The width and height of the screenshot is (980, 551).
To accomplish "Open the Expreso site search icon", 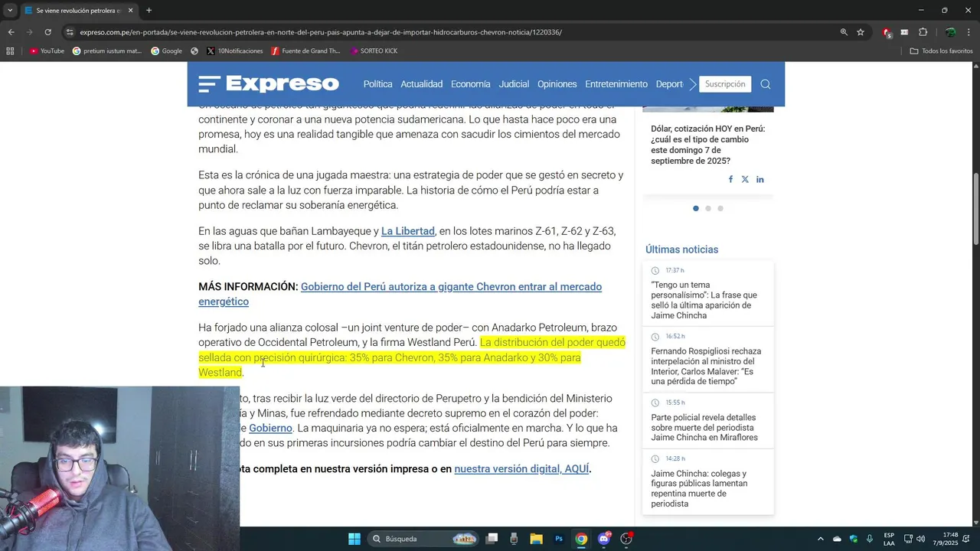I will click(766, 84).
